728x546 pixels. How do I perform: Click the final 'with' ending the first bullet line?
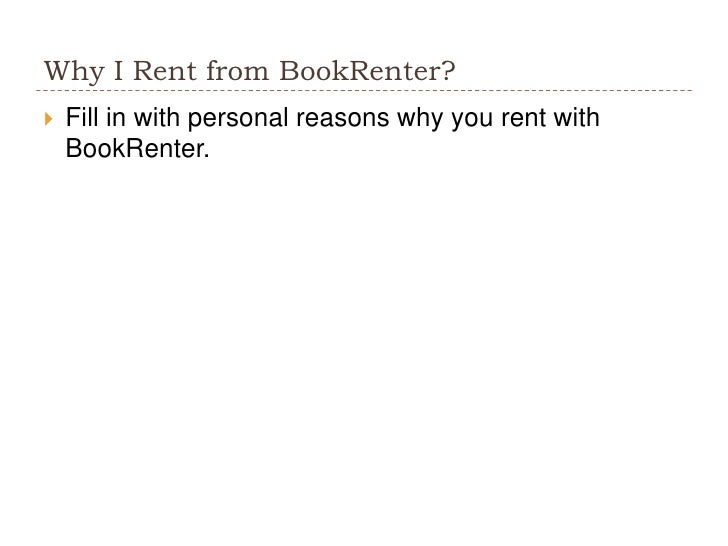coord(576,117)
